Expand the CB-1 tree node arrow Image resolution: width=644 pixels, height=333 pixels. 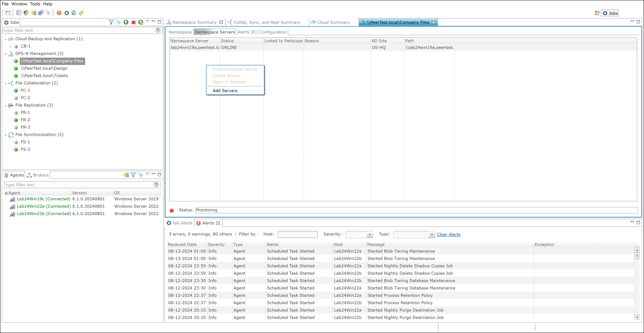tap(11, 46)
